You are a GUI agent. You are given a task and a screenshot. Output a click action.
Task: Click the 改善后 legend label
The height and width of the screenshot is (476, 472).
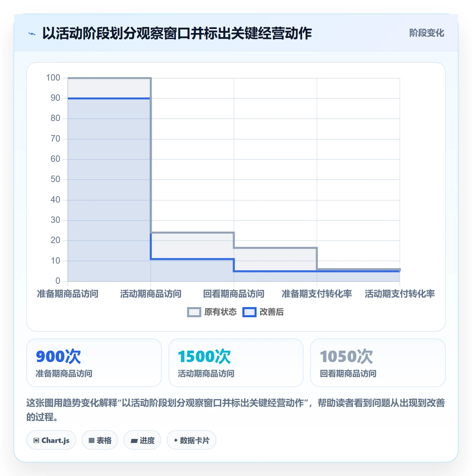pyautogui.click(x=271, y=312)
